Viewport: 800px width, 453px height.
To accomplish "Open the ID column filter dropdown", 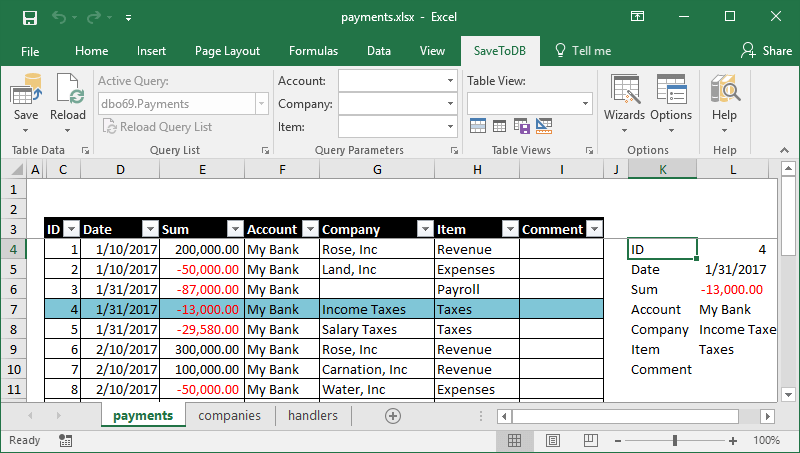I will click(72, 230).
